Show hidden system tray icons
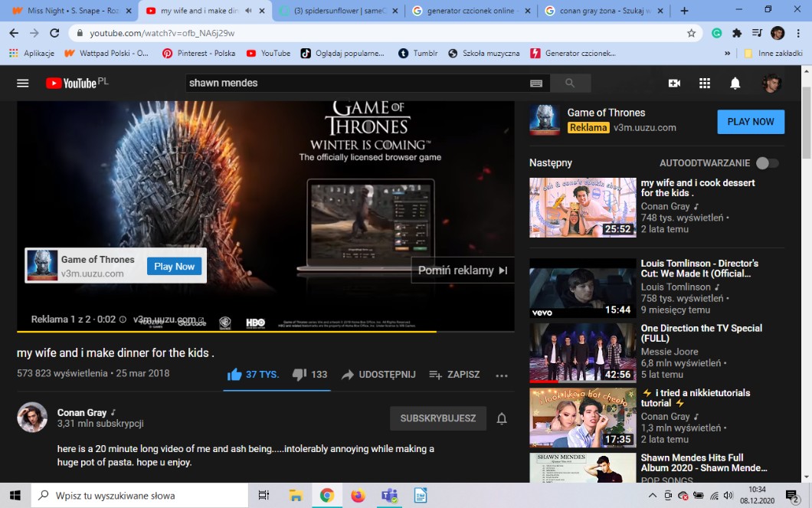 tap(653, 496)
